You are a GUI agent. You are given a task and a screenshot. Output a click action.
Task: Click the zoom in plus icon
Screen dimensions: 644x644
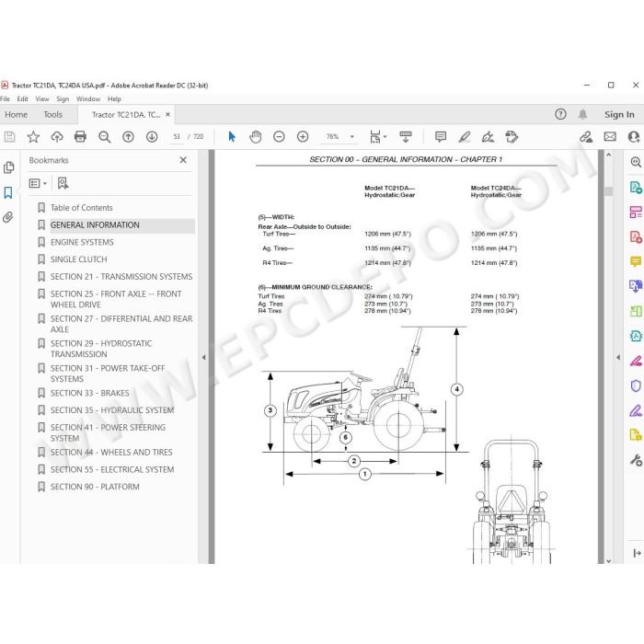(x=303, y=137)
